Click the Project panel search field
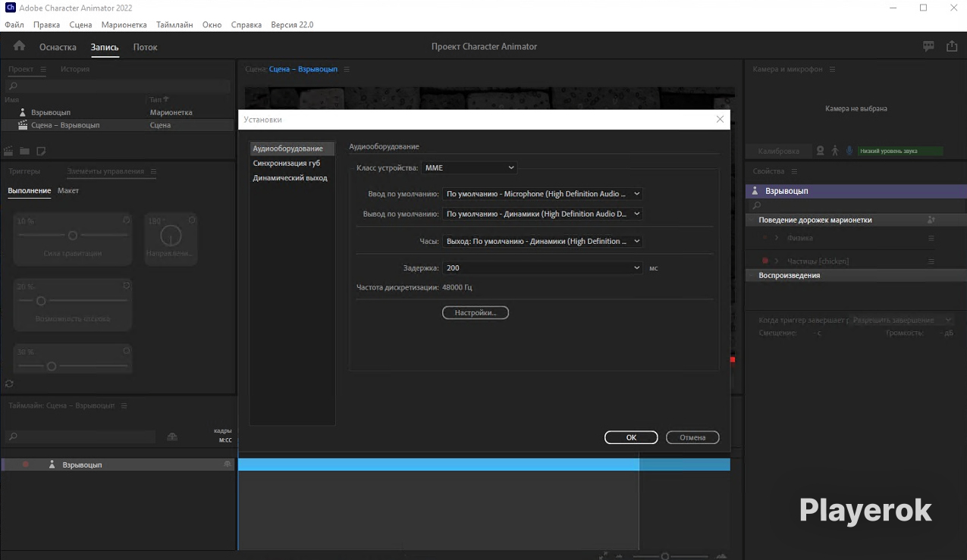The height and width of the screenshot is (560, 967). (x=118, y=86)
